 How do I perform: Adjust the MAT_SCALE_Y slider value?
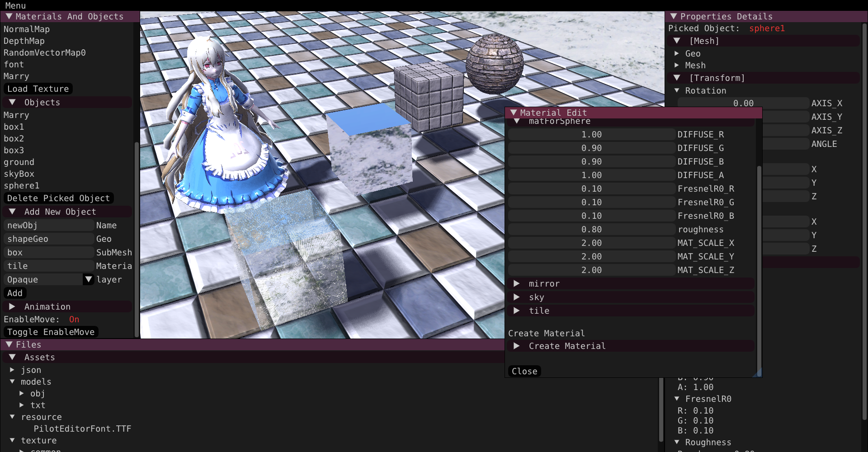click(x=591, y=257)
